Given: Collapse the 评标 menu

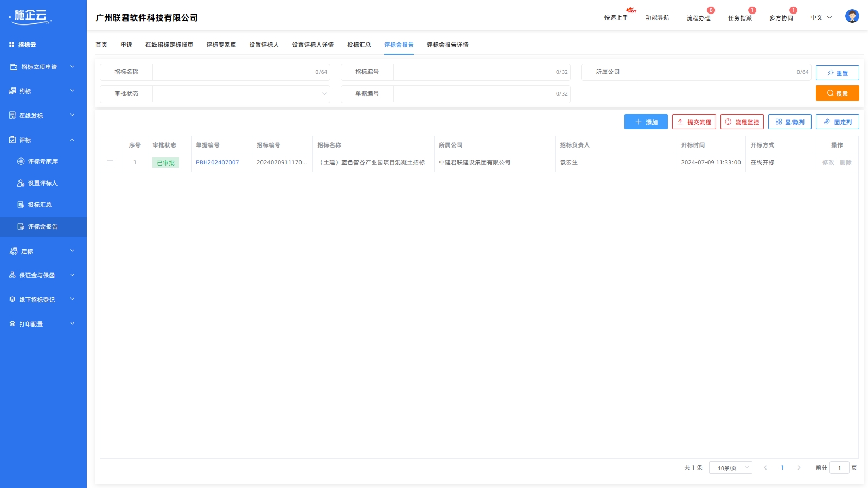Looking at the screenshot, I should (x=72, y=140).
